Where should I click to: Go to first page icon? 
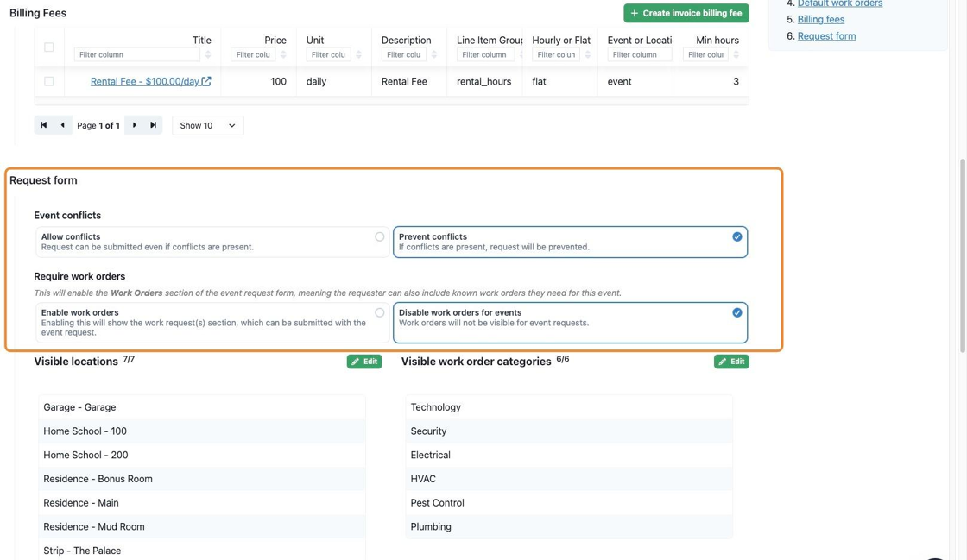tap(44, 125)
